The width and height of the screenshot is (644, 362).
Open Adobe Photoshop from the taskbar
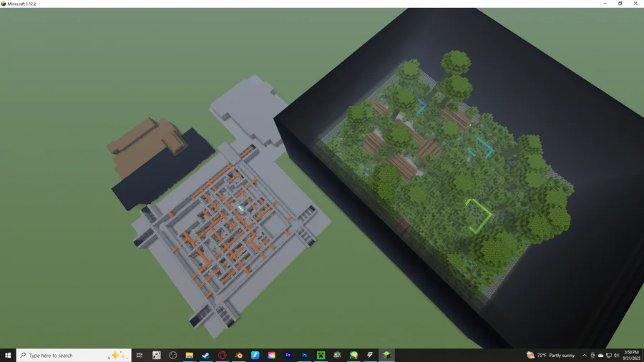pos(304,356)
